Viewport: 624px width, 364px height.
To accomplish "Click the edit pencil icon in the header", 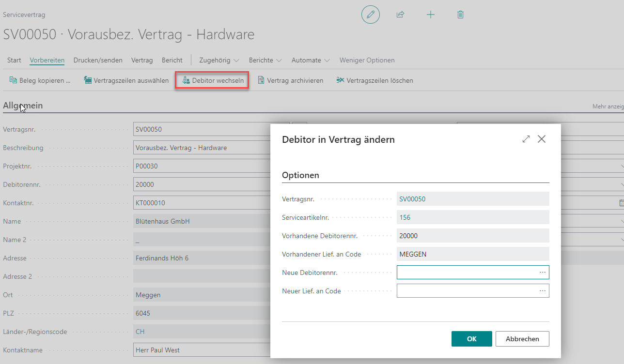I will pos(371,15).
